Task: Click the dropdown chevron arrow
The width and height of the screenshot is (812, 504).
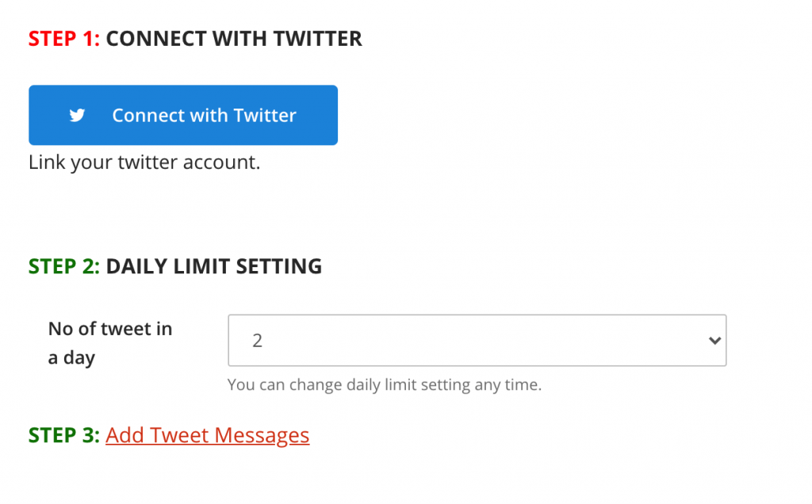Action: (x=714, y=341)
